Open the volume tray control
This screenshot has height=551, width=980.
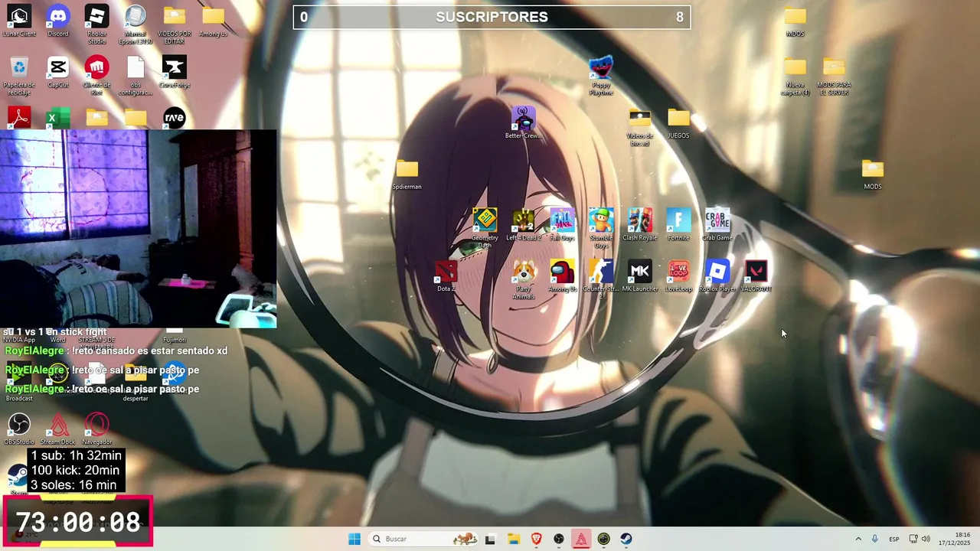pos(926,539)
